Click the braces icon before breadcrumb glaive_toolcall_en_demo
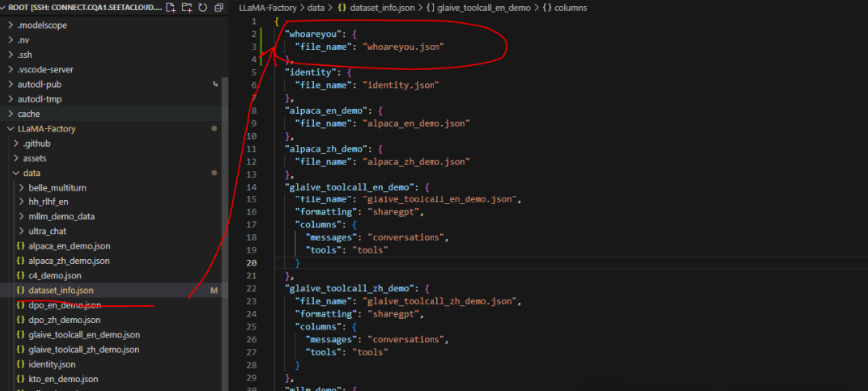Image resolution: width=868 pixels, height=391 pixels. click(x=431, y=8)
